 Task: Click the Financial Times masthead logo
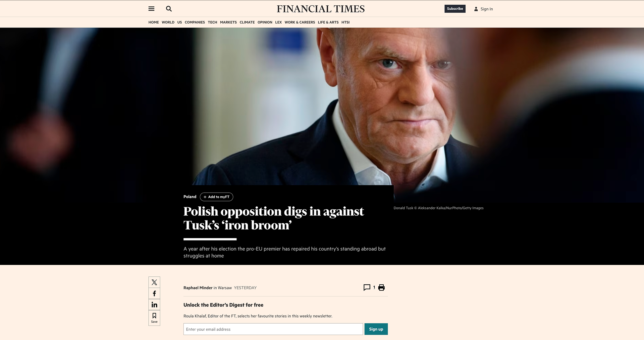coord(321,9)
